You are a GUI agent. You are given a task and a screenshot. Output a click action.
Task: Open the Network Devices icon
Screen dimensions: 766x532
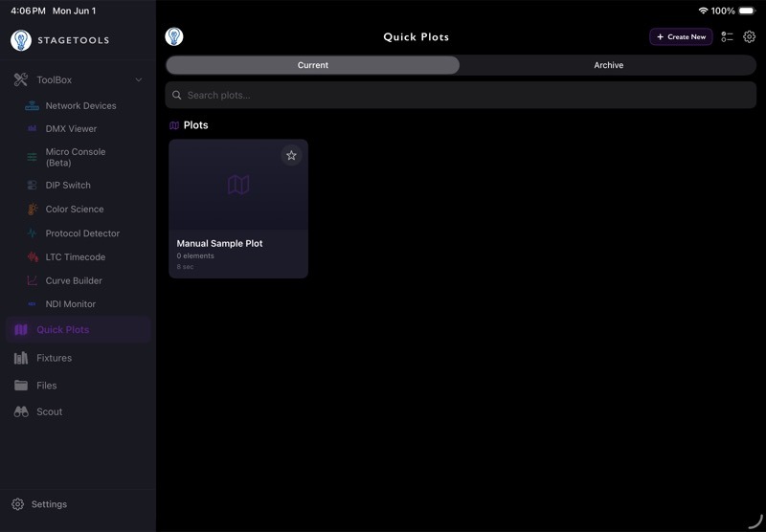click(32, 105)
